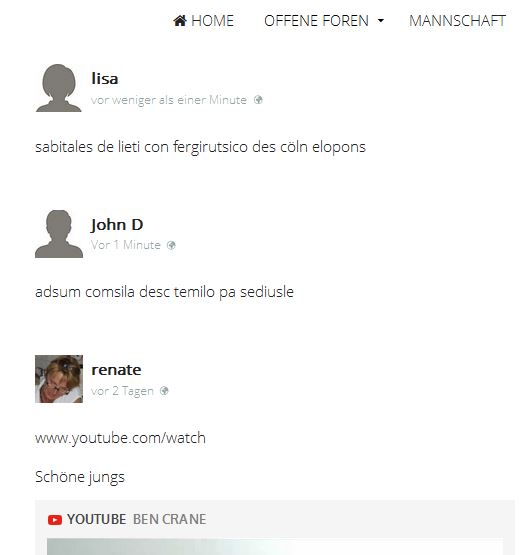Click John D's grey avatar silhouette
The height and width of the screenshot is (555, 527).
point(59,234)
